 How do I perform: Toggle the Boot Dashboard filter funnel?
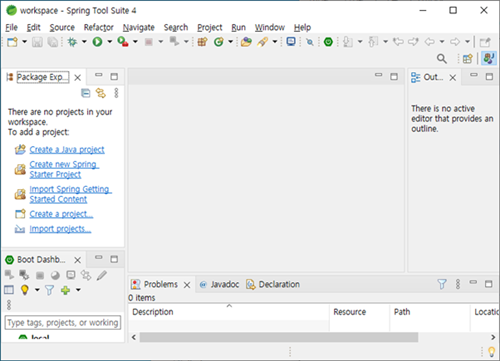pos(49,290)
